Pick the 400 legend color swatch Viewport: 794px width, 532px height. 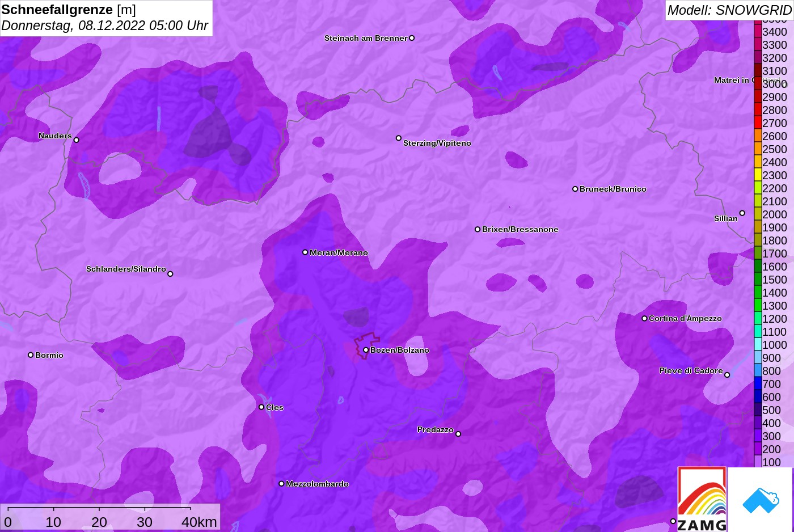tap(758, 423)
